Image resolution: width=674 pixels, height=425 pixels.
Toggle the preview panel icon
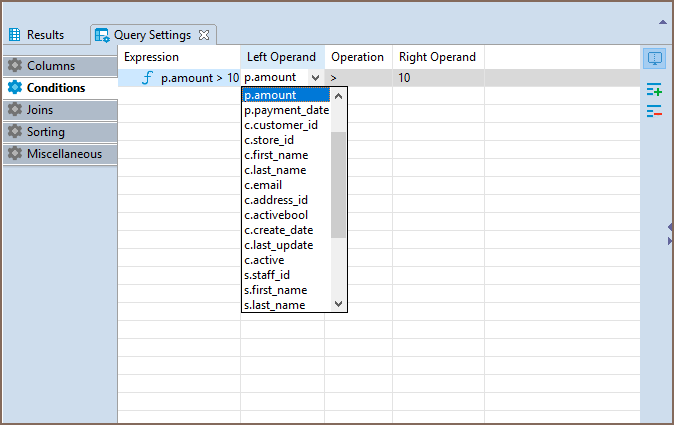click(x=654, y=60)
